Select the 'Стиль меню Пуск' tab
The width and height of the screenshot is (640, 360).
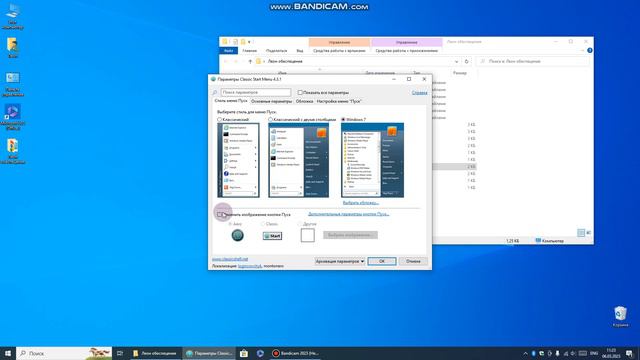[231, 101]
